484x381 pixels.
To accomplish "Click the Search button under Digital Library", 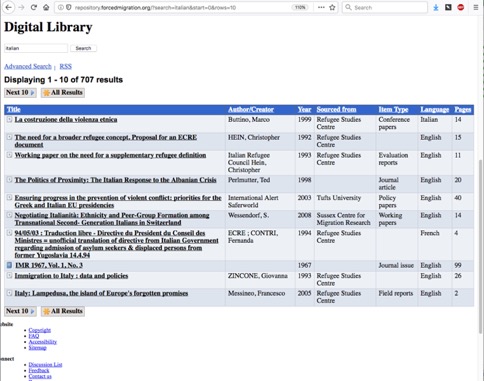I will click(x=83, y=48).
